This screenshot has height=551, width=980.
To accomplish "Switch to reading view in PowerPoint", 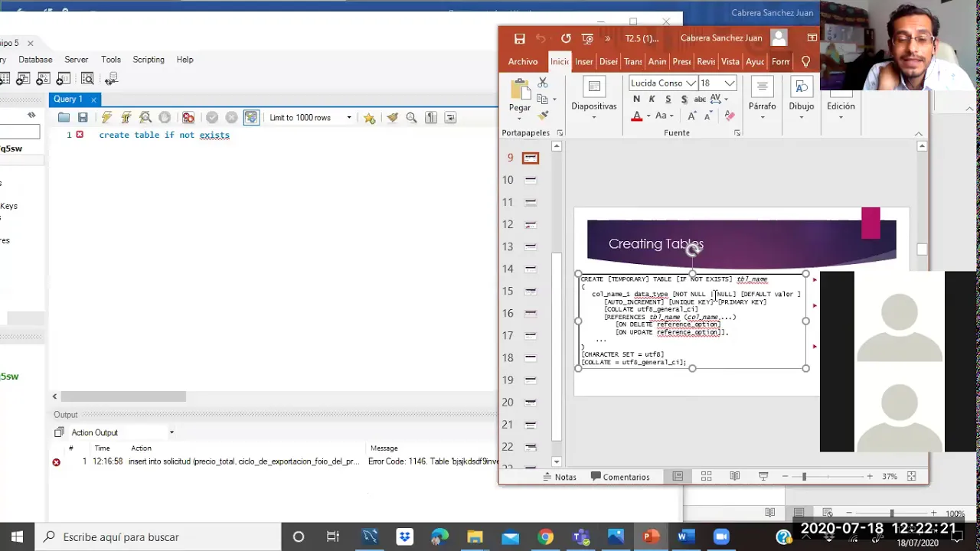I will click(734, 476).
